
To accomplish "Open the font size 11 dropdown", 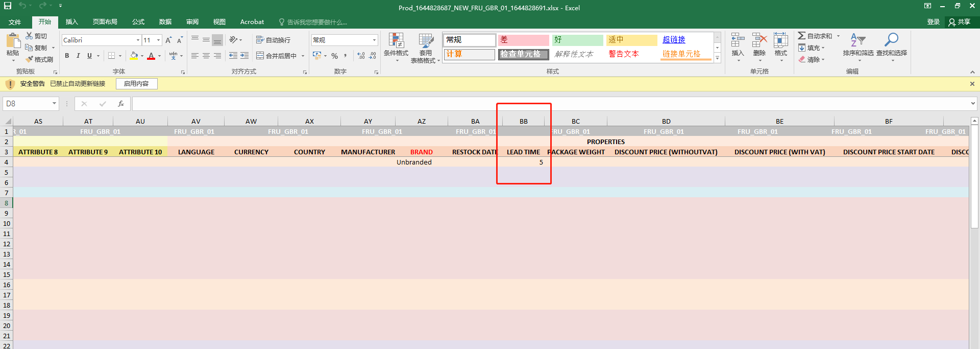I will 158,40.
